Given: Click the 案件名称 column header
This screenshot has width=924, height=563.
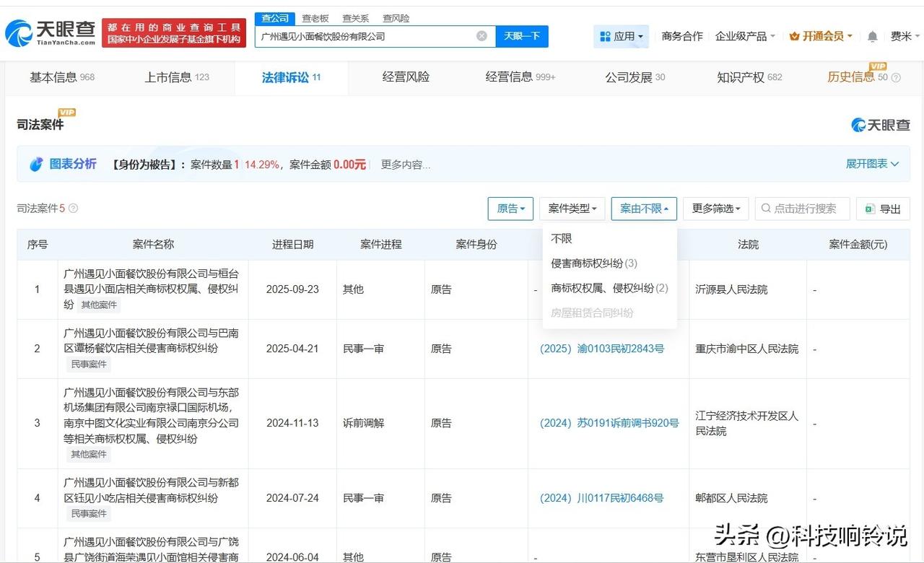Looking at the screenshot, I should point(153,245).
